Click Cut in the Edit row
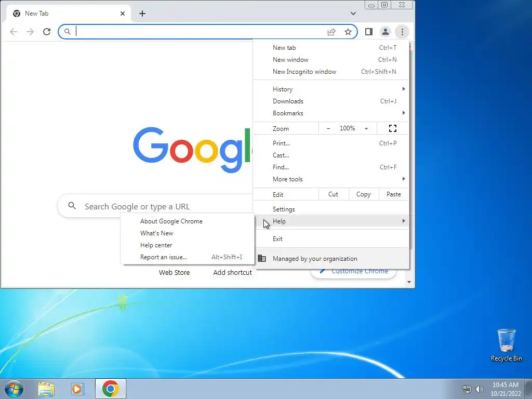Image resolution: width=532 pixels, height=399 pixels. pos(333,194)
